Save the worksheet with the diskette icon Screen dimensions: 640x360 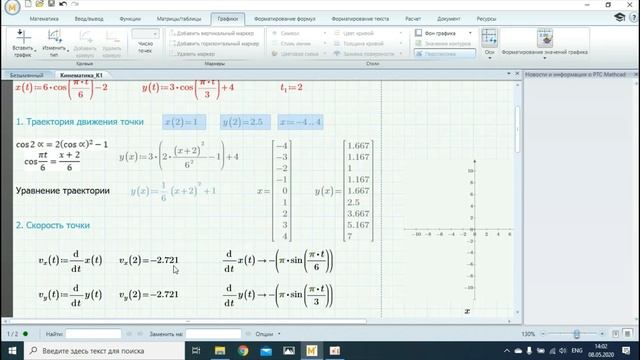pyautogui.click(x=51, y=4)
